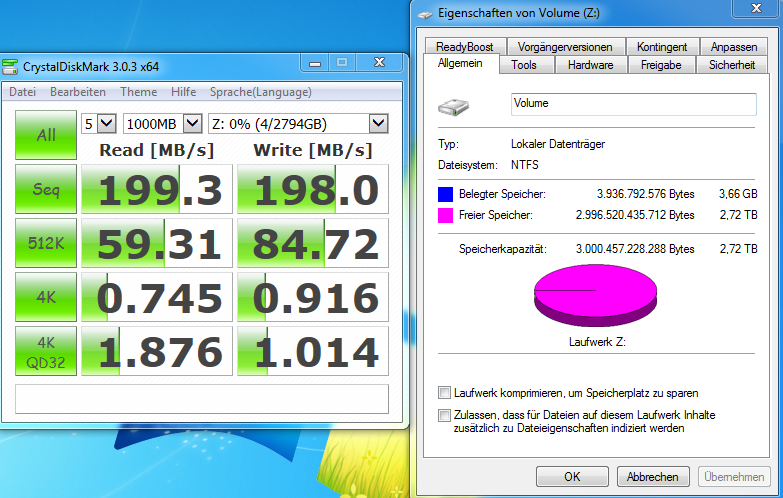Switch to the Freigabe tab
The height and width of the screenshot is (498, 783).
click(661, 65)
